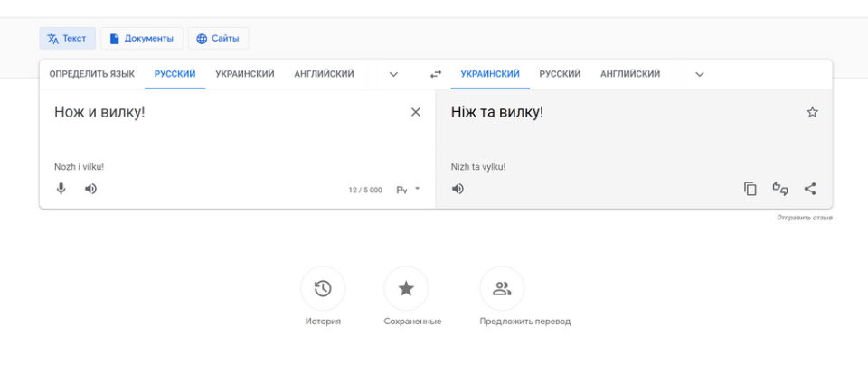Screen dimensions: 868x392
Task: Click the microphone voice input icon
Action: pos(61,189)
